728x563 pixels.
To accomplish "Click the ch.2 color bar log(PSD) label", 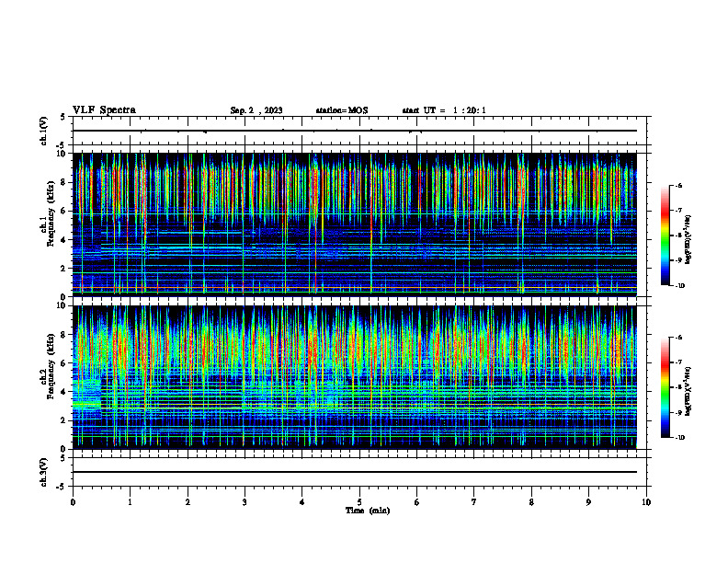I will coord(688,391).
